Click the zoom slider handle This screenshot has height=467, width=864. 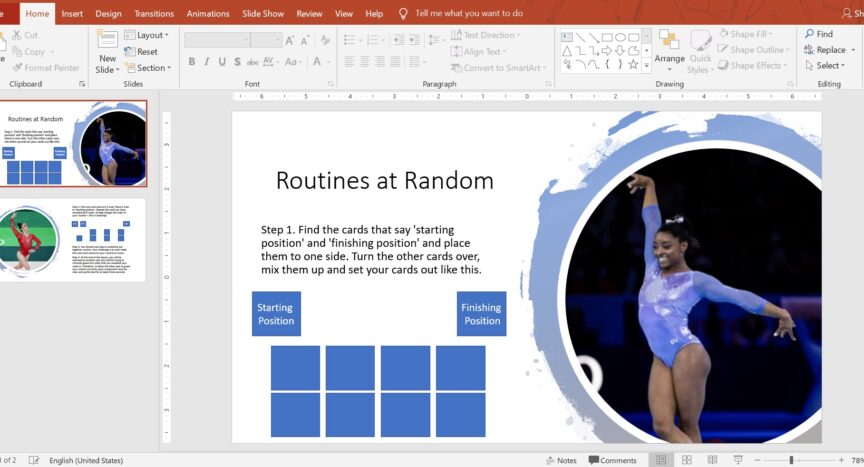(x=791, y=460)
